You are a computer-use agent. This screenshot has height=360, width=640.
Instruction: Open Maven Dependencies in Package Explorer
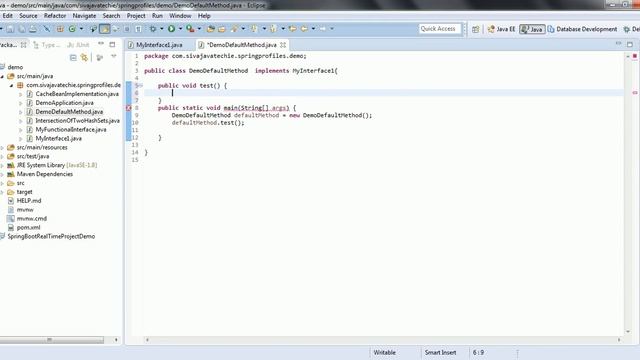click(x=45, y=174)
